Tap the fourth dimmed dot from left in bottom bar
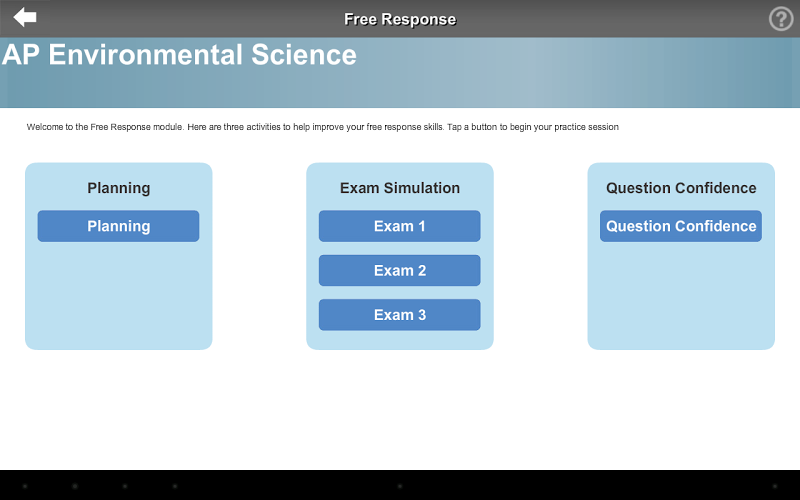This screenshot has height=500, width=800. point(175,486)
